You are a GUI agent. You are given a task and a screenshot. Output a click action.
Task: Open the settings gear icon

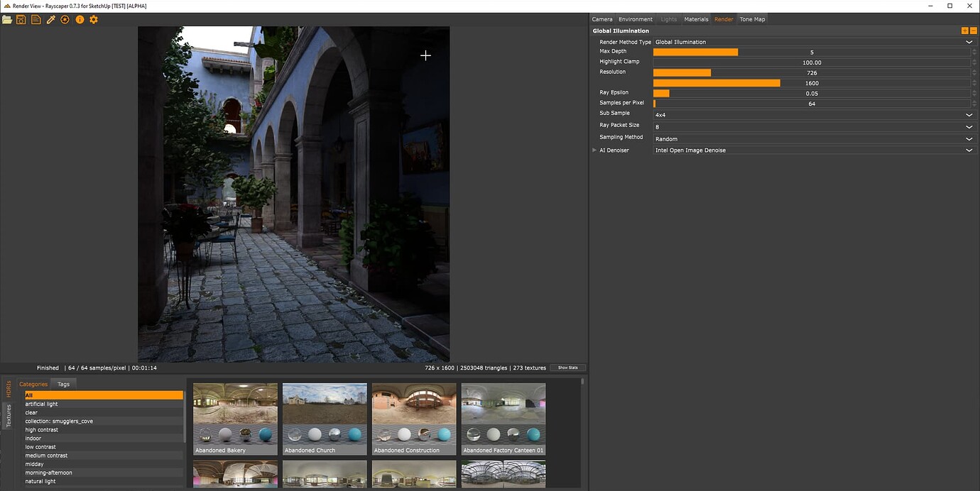[94, 19]
